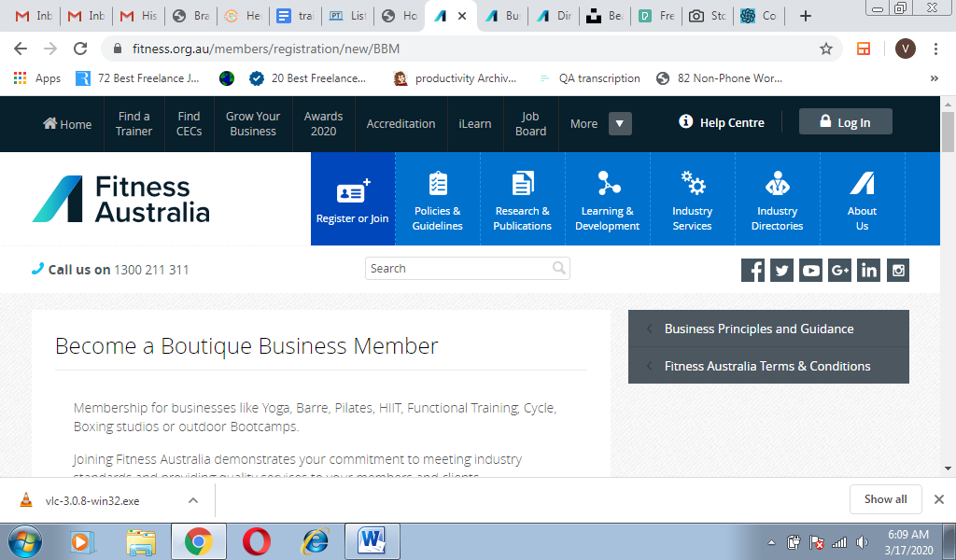The width and height of the screenshot is (956, 560).
Task: Open the Help Centre link
Action: click(x=722, y=122)
